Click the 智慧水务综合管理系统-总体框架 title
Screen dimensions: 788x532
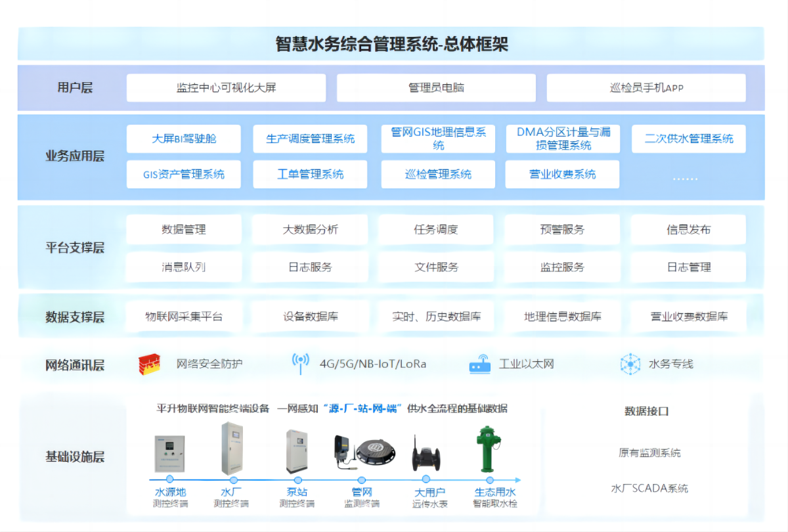392,45
